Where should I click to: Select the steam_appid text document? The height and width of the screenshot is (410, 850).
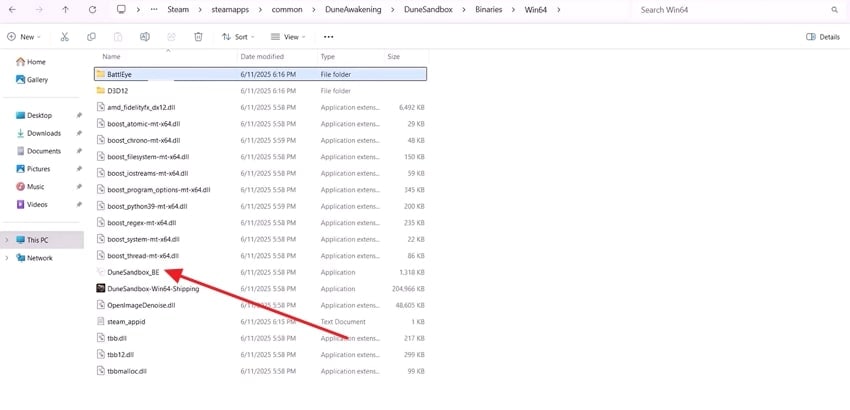click(x=261, y=322)
